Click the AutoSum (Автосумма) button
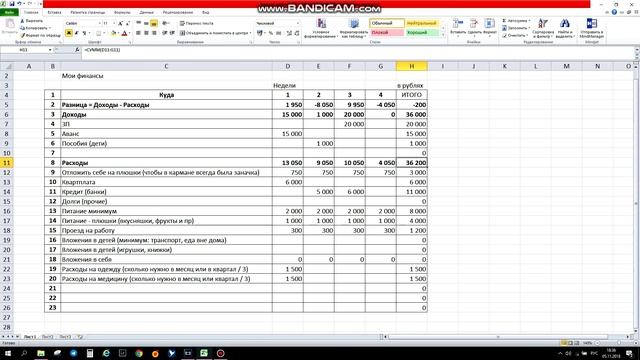This screenshot has width=640, height=360. 516,21
